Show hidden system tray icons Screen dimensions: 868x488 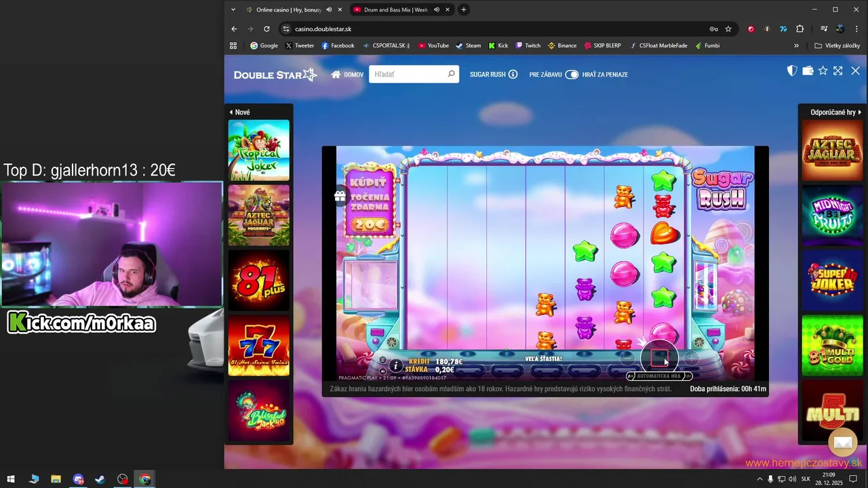click(x=759, y=479)
